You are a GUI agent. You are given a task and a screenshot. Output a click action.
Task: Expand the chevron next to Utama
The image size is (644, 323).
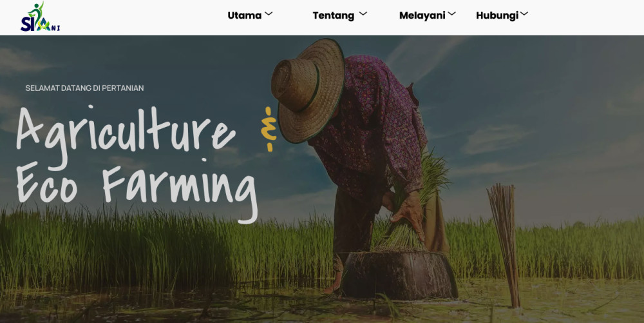click(269, 14)
